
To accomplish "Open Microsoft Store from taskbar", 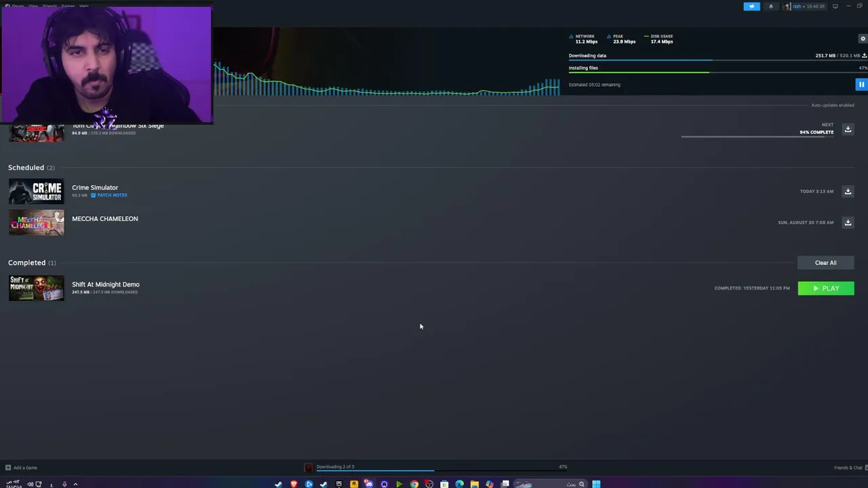I will click(444, 484).
